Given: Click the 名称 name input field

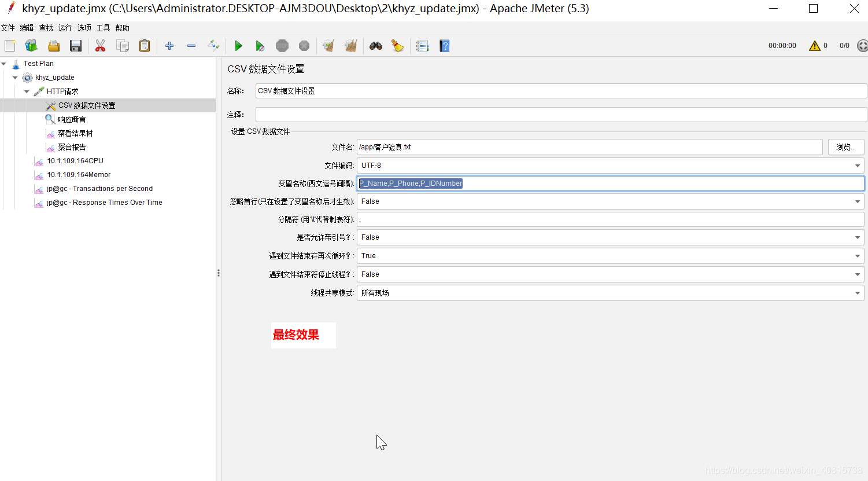Looking at the screenshot, I should 561,91.
